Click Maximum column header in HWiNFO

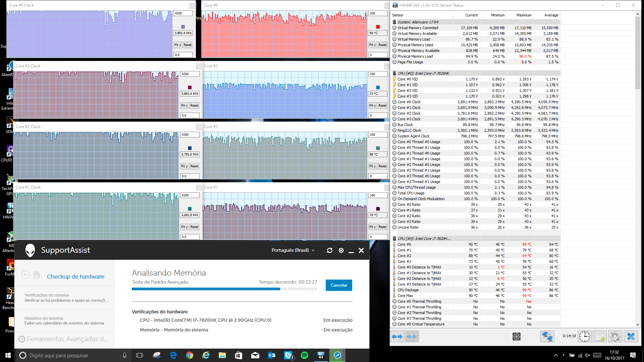pyautogui.click(x=520, y=15)
